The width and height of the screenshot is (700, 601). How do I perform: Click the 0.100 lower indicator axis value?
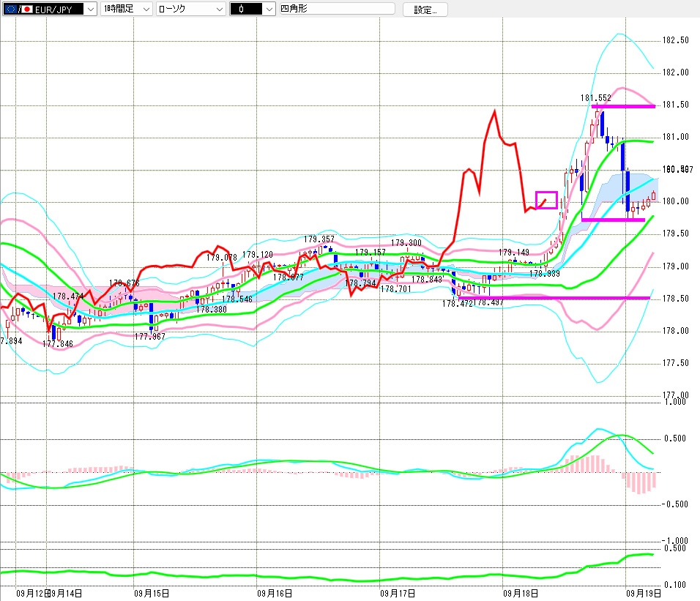675,584
